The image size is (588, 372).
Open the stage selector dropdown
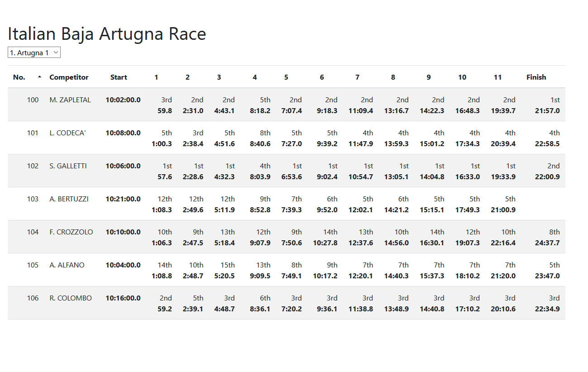[34, 52]
